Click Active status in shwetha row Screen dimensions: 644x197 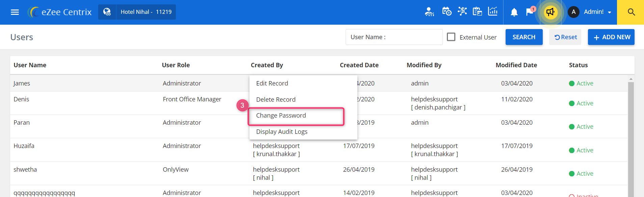coord(581,173)
